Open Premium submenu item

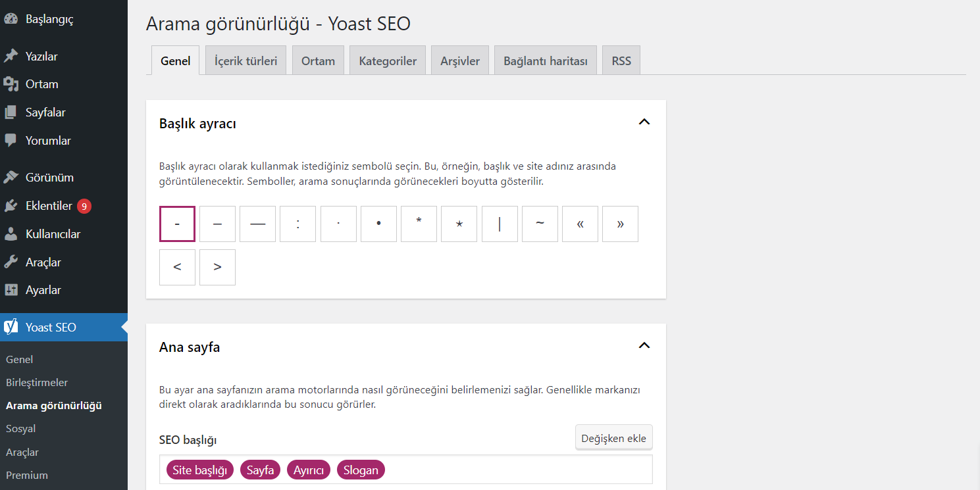click(x=27, y=475)
